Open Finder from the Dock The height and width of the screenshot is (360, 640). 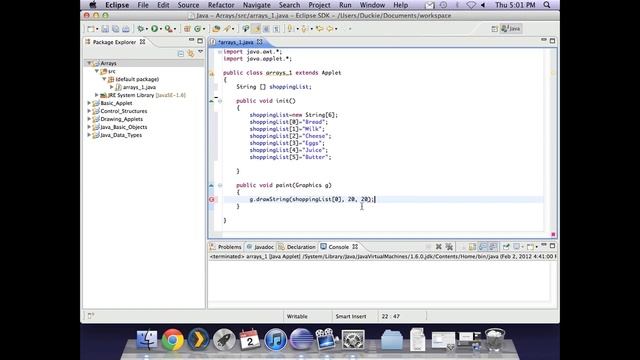tap(147, 340)
